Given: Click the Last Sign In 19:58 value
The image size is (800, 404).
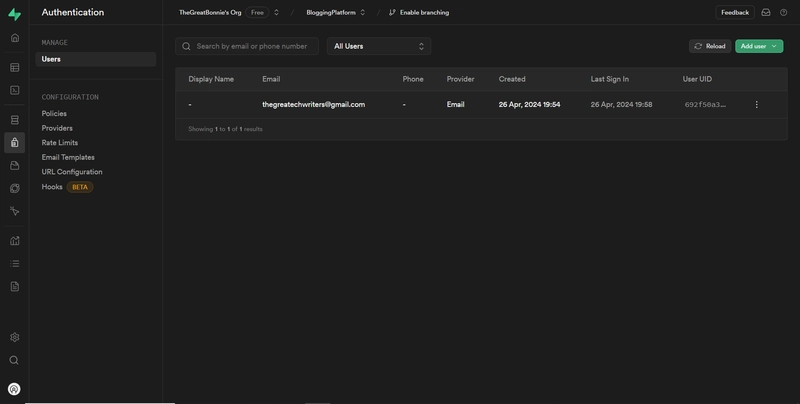Looking at the screenshot, I should point(621,105).
